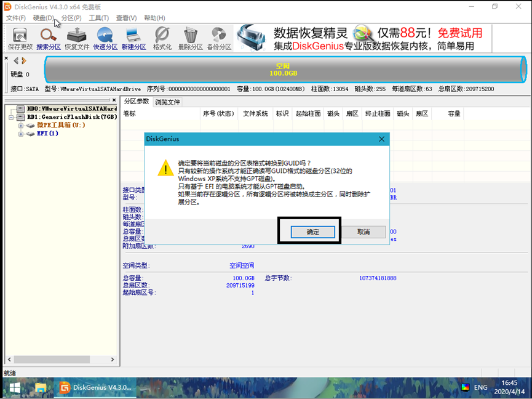
Task: Open the 文件(F) menu
Action: point(16,18)
